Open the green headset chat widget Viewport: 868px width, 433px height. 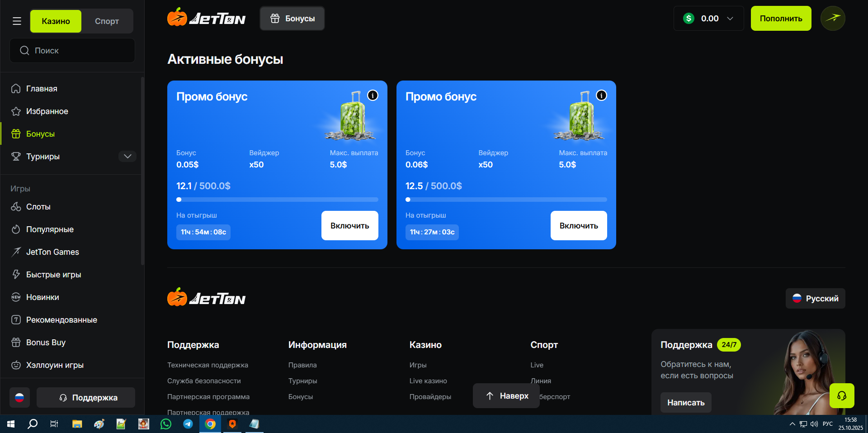point(841,396)
